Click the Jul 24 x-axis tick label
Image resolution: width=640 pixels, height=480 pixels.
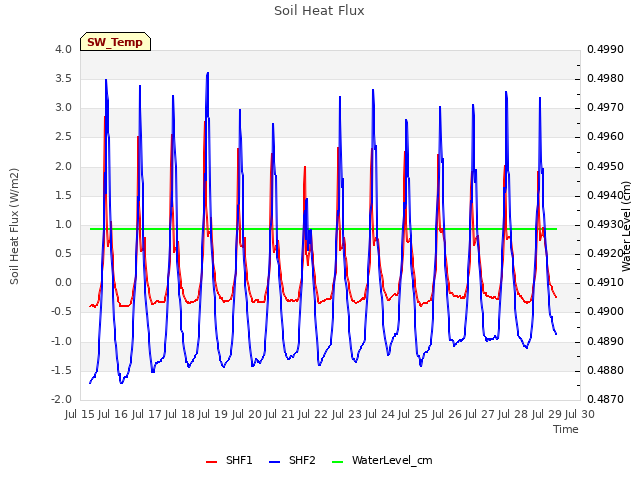[x=380, y=414]
